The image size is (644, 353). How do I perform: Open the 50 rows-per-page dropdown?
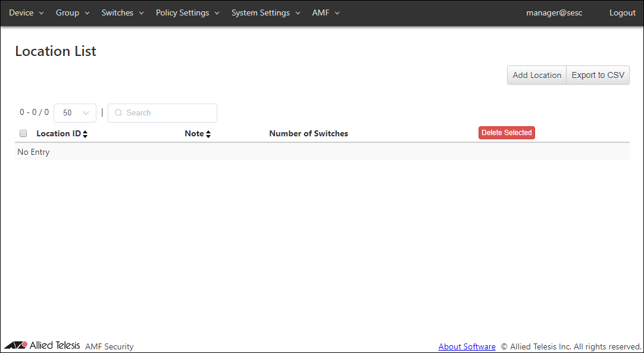[75, 113]
